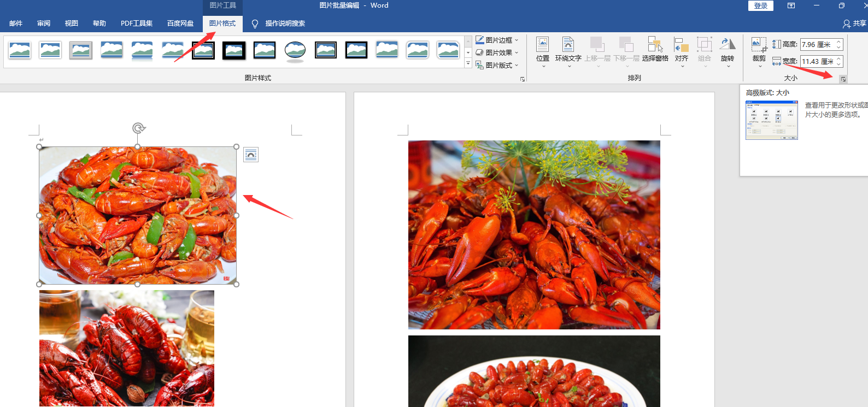Move to the previous row of the picture styles gallery
The width and height of the screenshot is (868, 407).
pos(468,42)
